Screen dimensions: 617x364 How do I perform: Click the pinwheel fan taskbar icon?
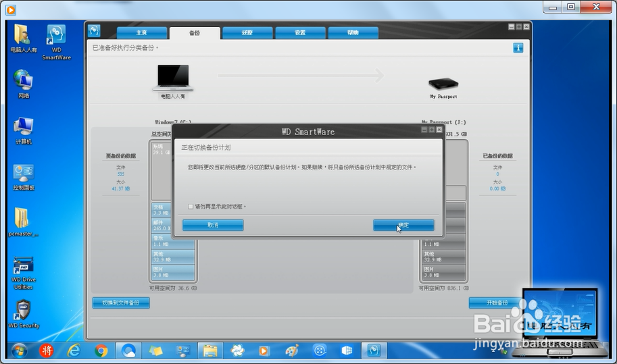(237, 350)
